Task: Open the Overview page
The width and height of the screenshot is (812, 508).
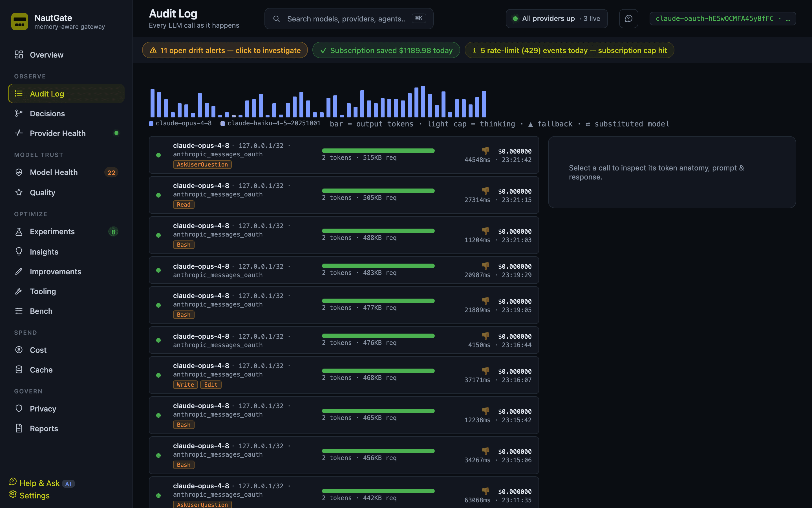Action: pos(66,55)
